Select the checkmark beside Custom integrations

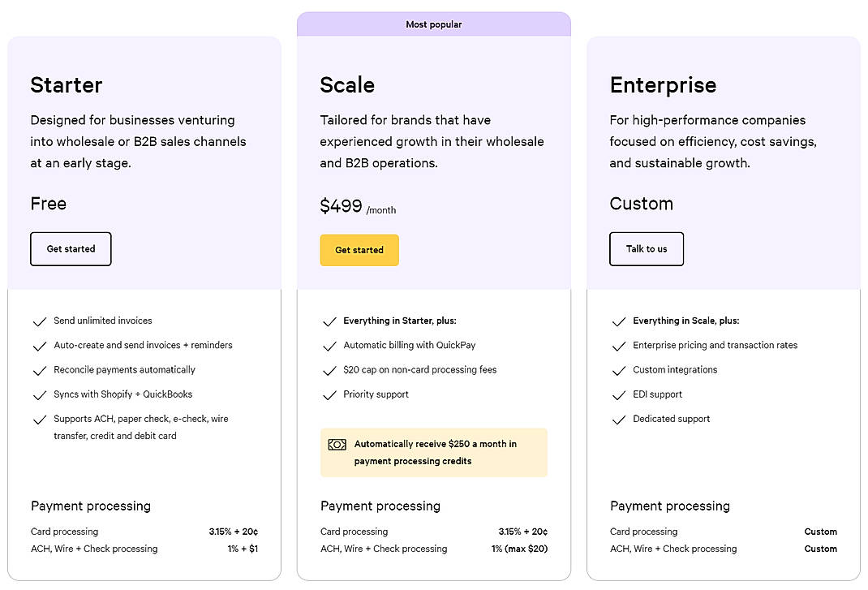619,371
